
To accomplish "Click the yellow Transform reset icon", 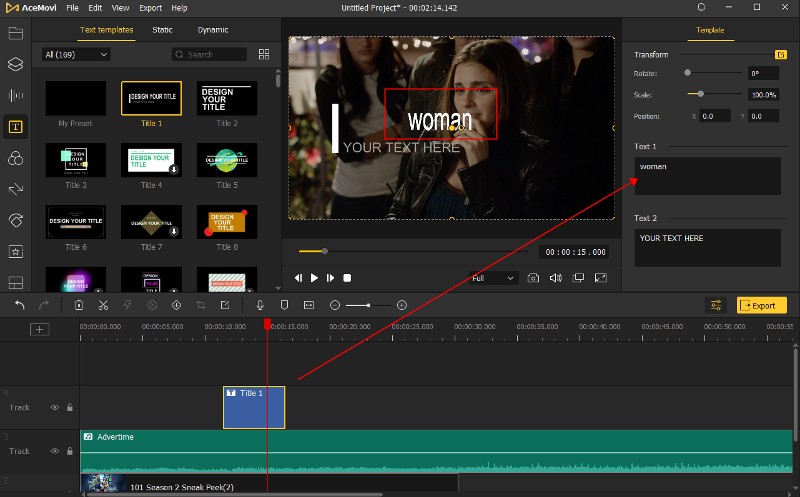I will 781,55.
